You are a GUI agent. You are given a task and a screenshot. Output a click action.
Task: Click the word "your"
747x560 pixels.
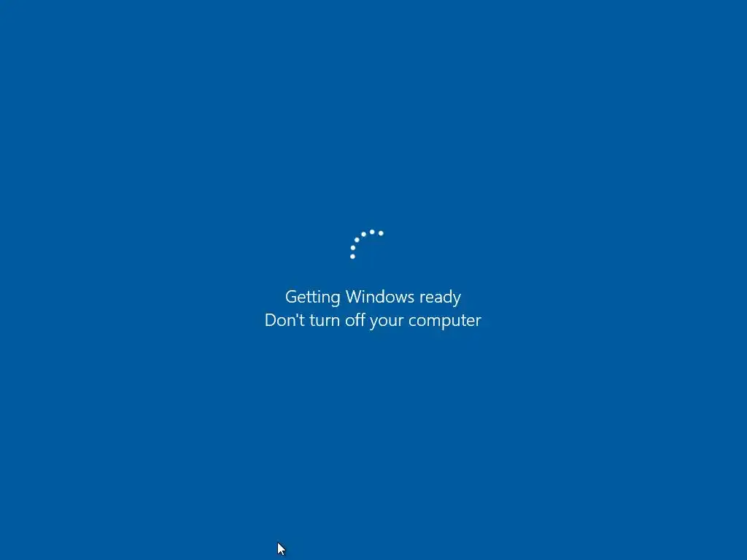tap(387, 322)
